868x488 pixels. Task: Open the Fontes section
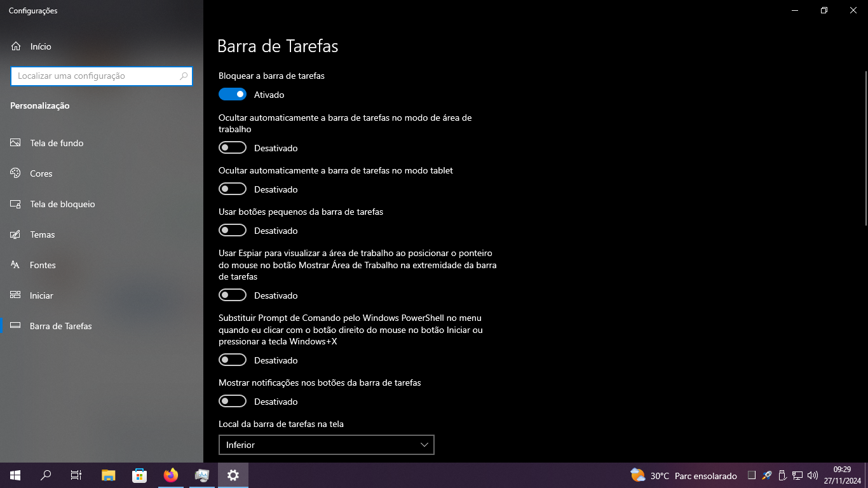coord(102,265)
